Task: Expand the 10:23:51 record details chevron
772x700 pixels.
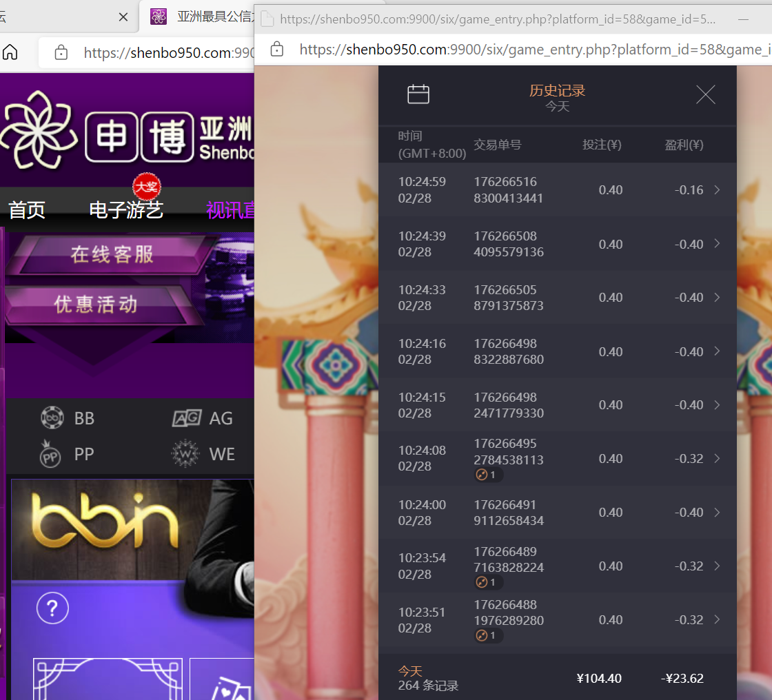Action: point(717,619)
